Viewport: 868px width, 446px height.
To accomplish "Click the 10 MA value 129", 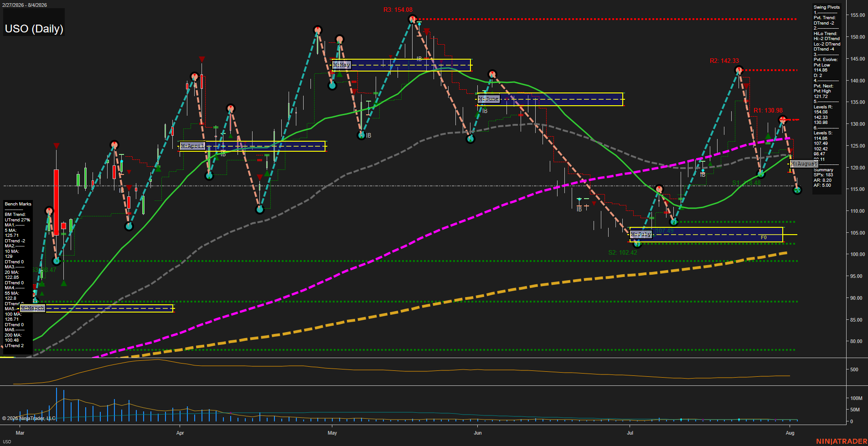I will point(9,256).
